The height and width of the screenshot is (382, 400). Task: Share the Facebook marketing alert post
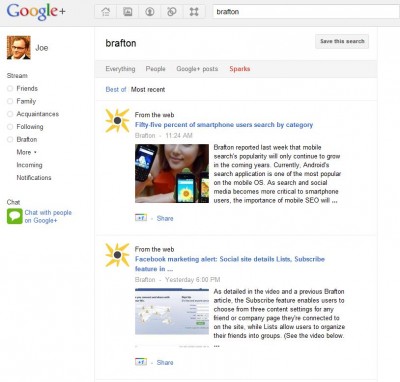click(165, 362)
